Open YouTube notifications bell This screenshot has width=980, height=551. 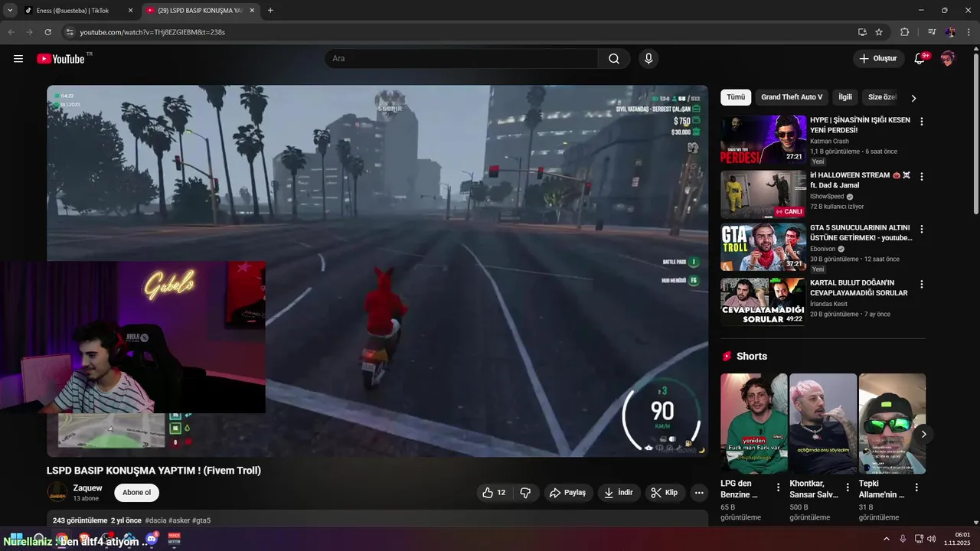[x=920, y=59]
